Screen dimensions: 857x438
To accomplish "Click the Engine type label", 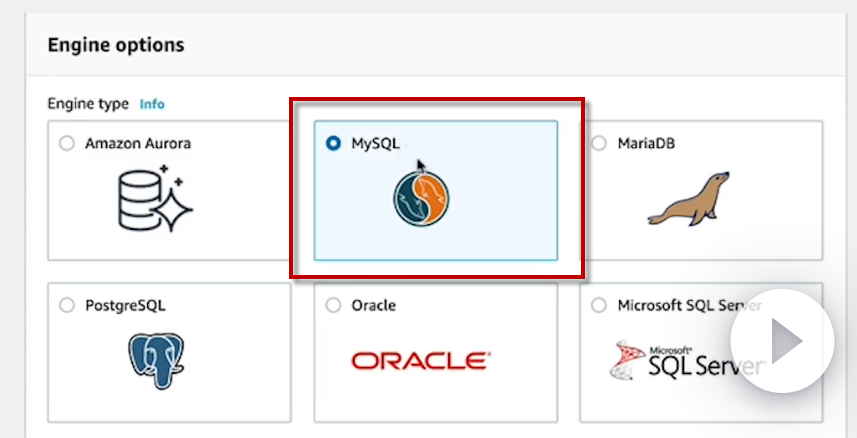I will point(88,104).
